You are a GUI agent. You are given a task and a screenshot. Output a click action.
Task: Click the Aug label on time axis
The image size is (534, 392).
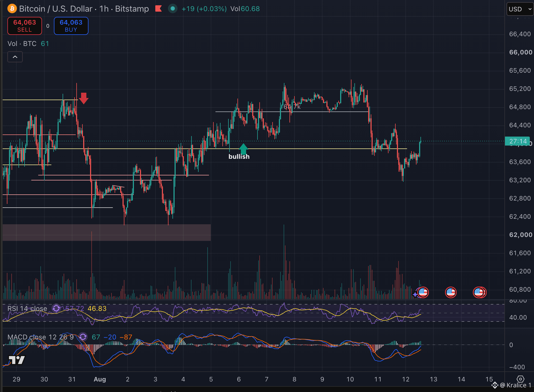(x=100, y=379)
